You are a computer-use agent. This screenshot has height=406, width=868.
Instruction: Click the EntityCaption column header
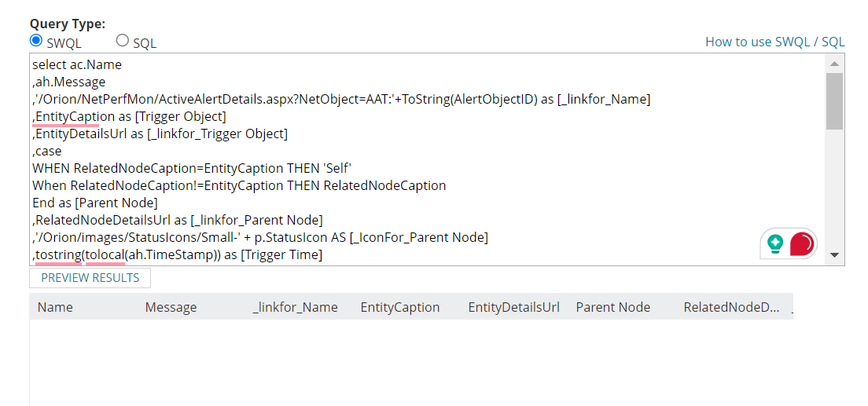pyautogui.click(x=399, y=307)
